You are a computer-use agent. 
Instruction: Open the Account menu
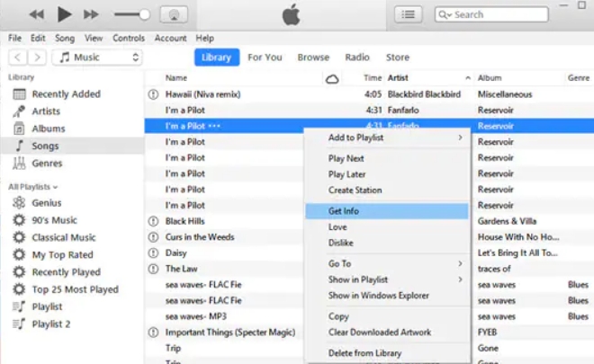click(170, 39)
